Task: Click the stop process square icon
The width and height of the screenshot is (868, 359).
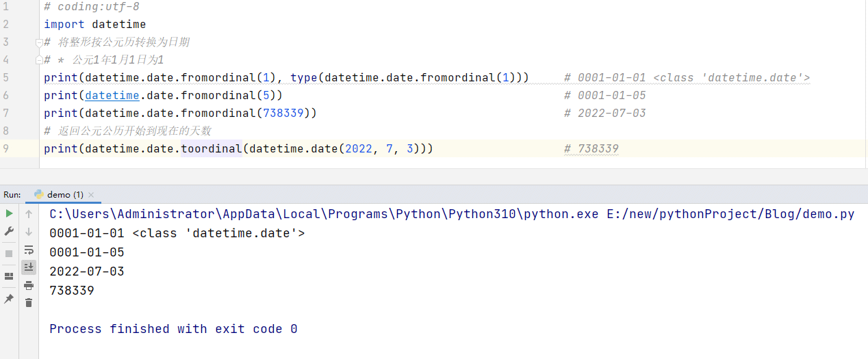Action: [9, 254]
